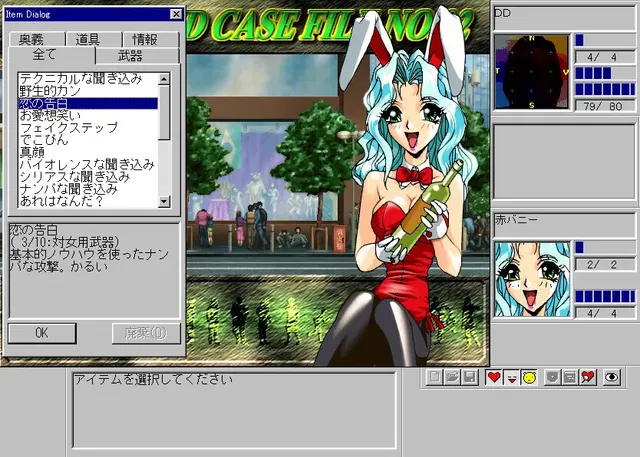The image size is (640, 457).
Task: Click the list scrollbar down arrow
Action: (x=164, y=201)
